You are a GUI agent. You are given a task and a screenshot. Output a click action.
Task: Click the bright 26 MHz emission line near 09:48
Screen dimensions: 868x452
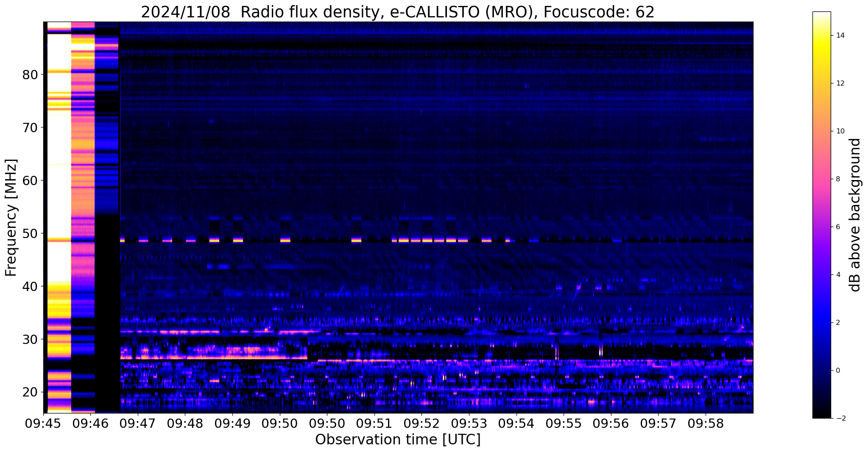click(x=214, y=358)
